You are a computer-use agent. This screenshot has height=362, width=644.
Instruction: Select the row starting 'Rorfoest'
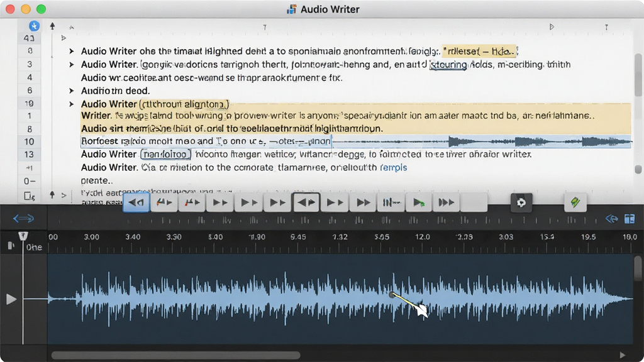(x=356, y=141)
